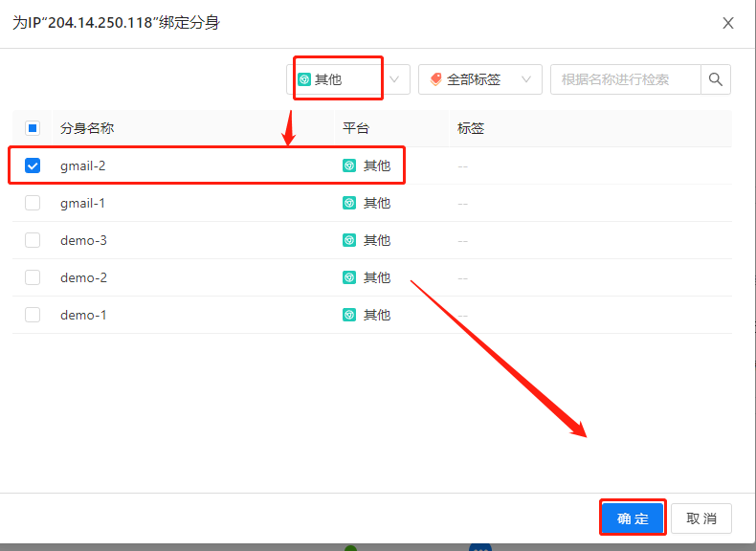This screenshot has height=551, width=756.
Task: Click the platform icon in gmail-1 row
Action: tap(349, 203)
